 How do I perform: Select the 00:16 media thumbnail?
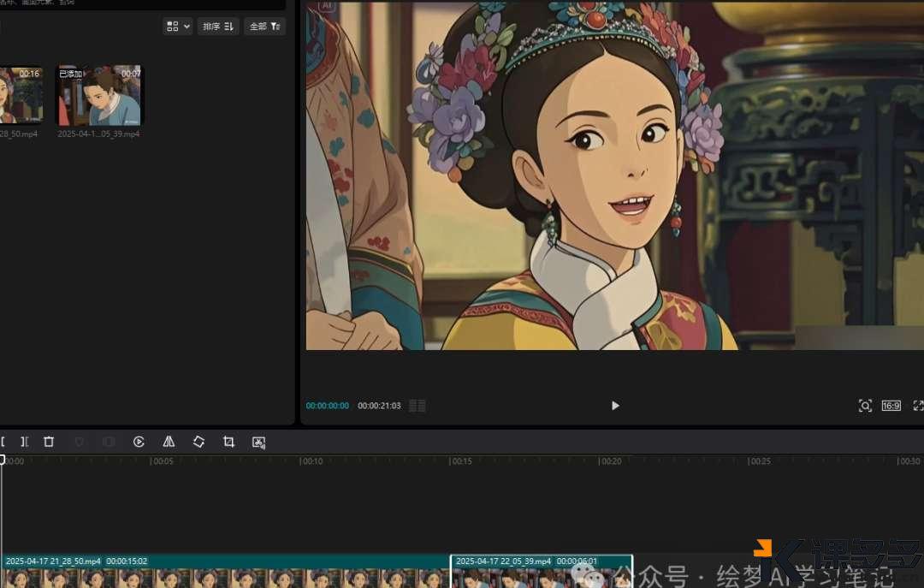(21, 96)
